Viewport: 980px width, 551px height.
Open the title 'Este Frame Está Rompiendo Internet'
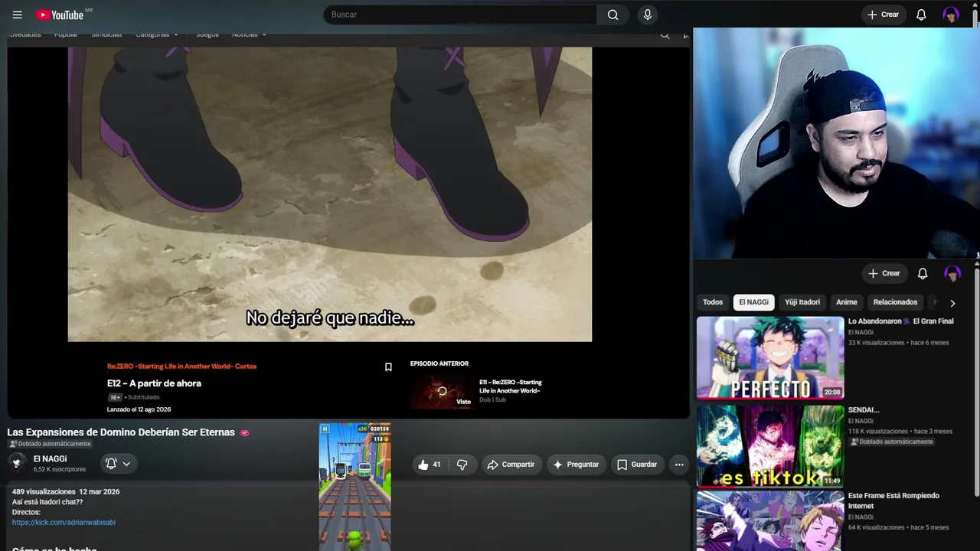pyautogui.click(x=893, y=500)
